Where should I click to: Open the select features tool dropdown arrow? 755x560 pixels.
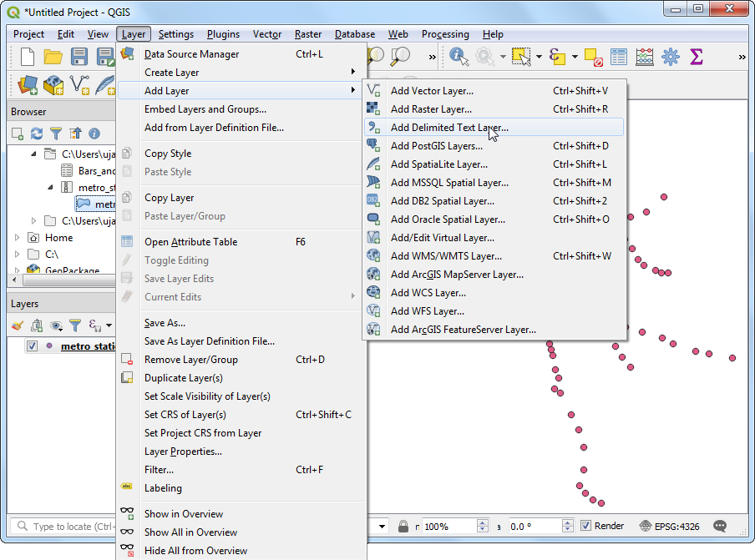[x=538, y=57]
